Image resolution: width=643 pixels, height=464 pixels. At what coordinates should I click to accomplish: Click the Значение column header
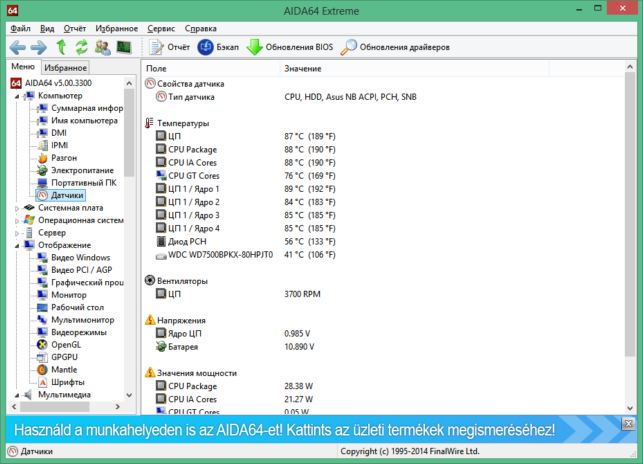point(415,69)
